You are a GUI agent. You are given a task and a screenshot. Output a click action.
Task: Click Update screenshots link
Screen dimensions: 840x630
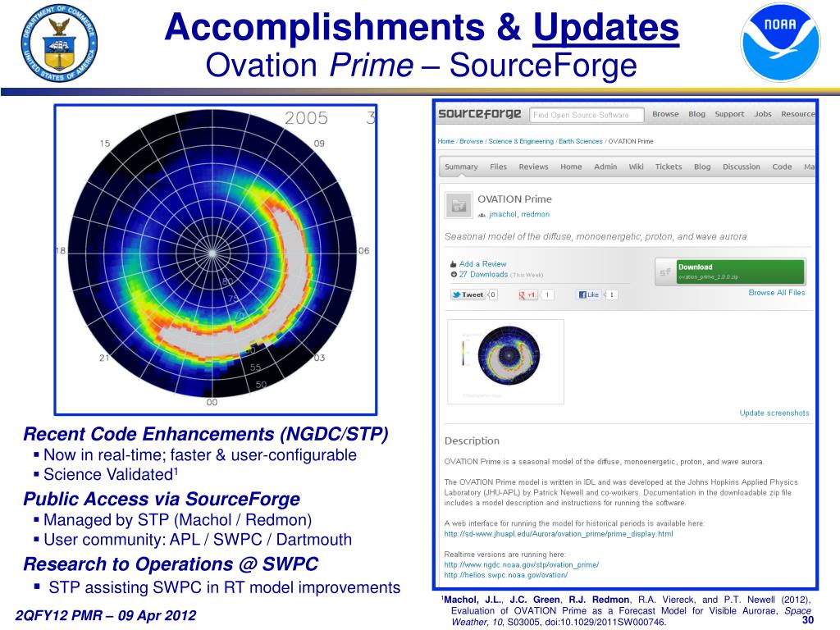[774, 413]
